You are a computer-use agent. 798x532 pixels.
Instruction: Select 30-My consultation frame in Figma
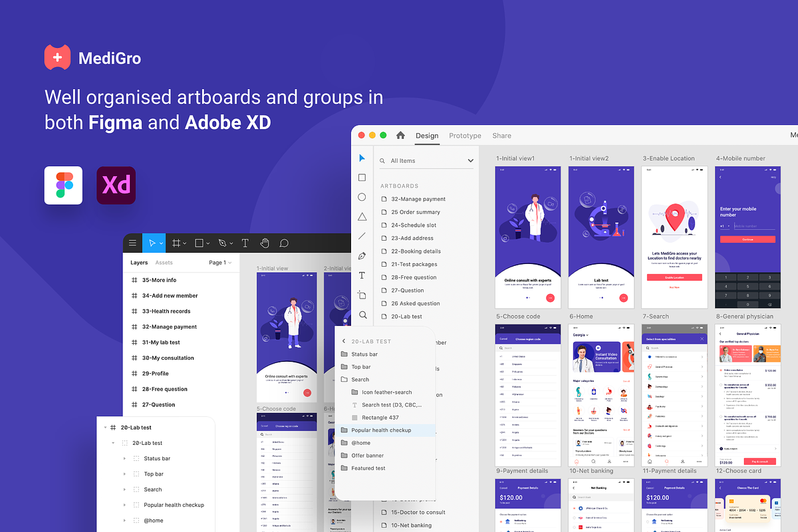click(x=168, y=358)
